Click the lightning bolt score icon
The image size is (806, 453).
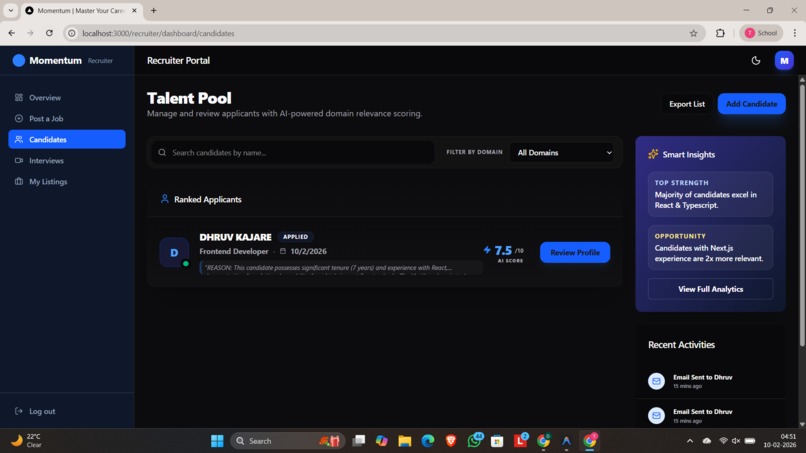(x=487, y=250)
